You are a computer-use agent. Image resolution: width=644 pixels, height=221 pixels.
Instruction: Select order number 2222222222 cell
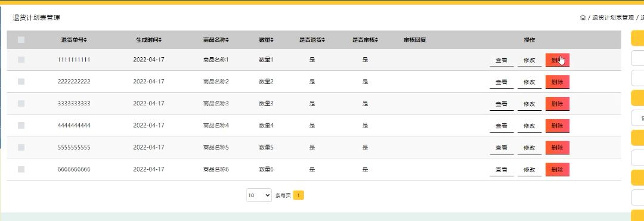74,82
